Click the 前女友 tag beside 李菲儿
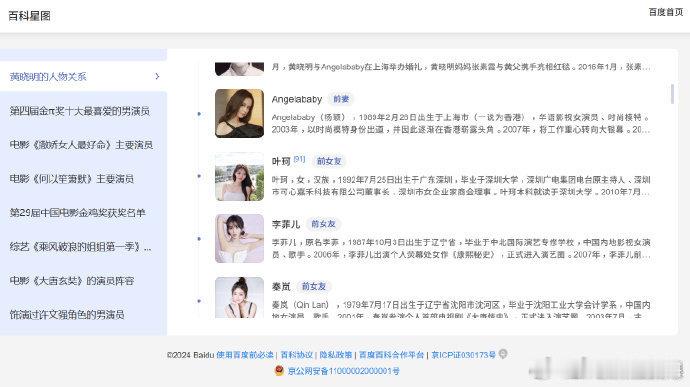 coord(323,224)
